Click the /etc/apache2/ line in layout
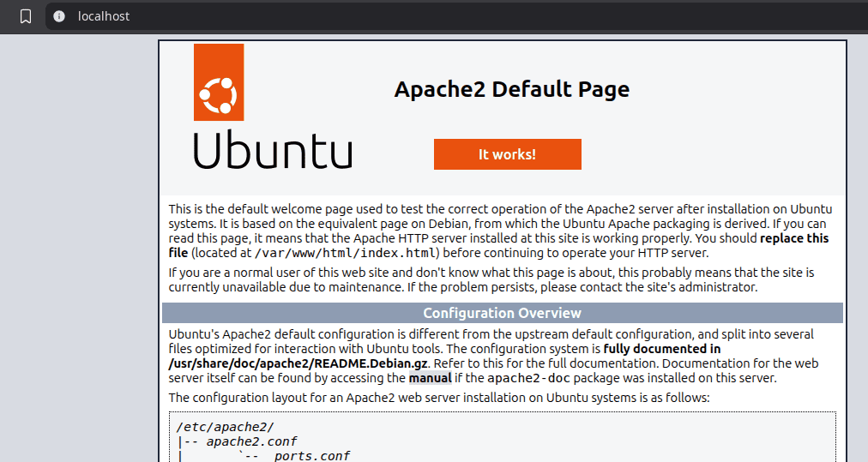This screenshot has width=868, height=462. tap(225, 427)
